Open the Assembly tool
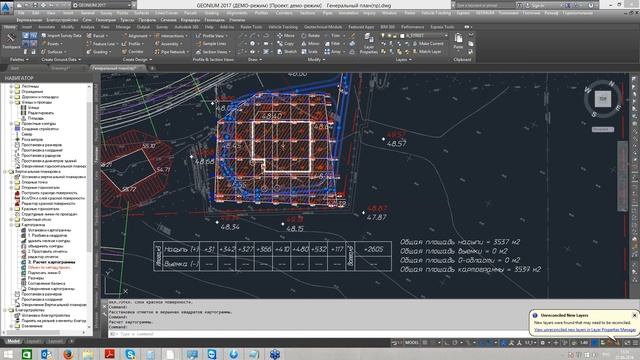Image resolution: width=640 pixels, height=360 pixels. coord(168,44)
